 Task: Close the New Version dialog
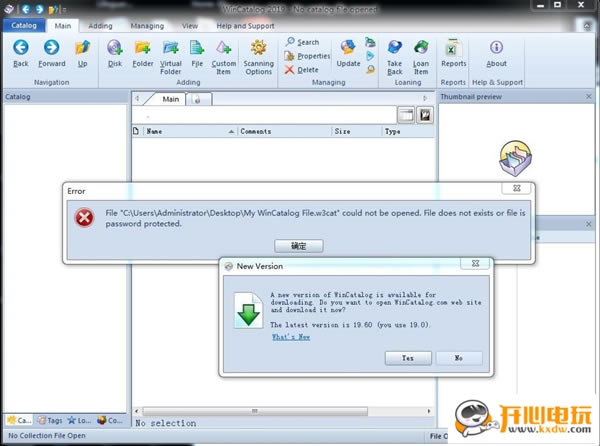475,263
